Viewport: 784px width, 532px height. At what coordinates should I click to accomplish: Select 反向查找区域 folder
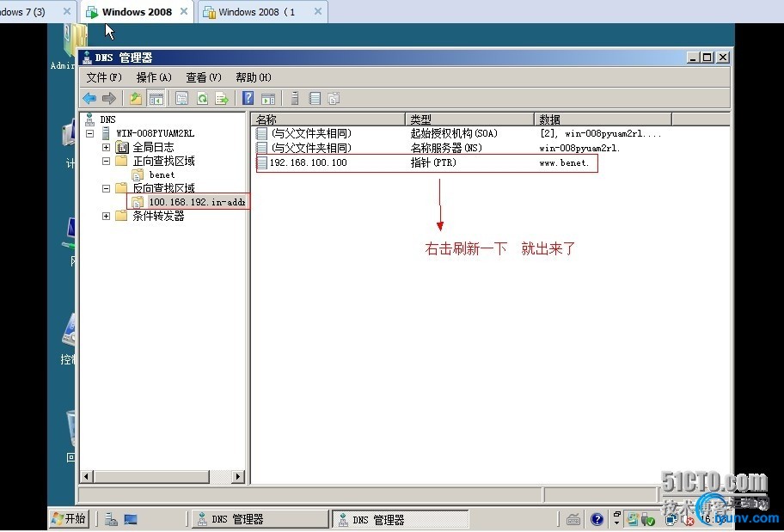tap(163, 188)
